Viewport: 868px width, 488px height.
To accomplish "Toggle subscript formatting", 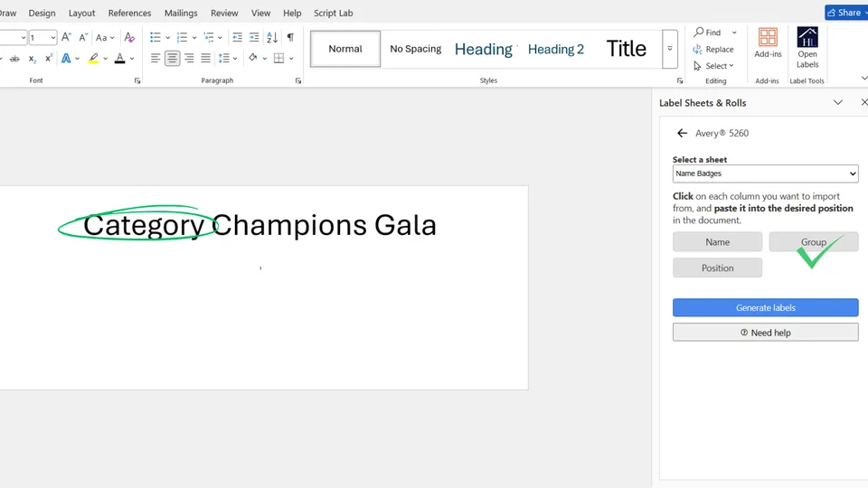I will click(x=33, y=58).
